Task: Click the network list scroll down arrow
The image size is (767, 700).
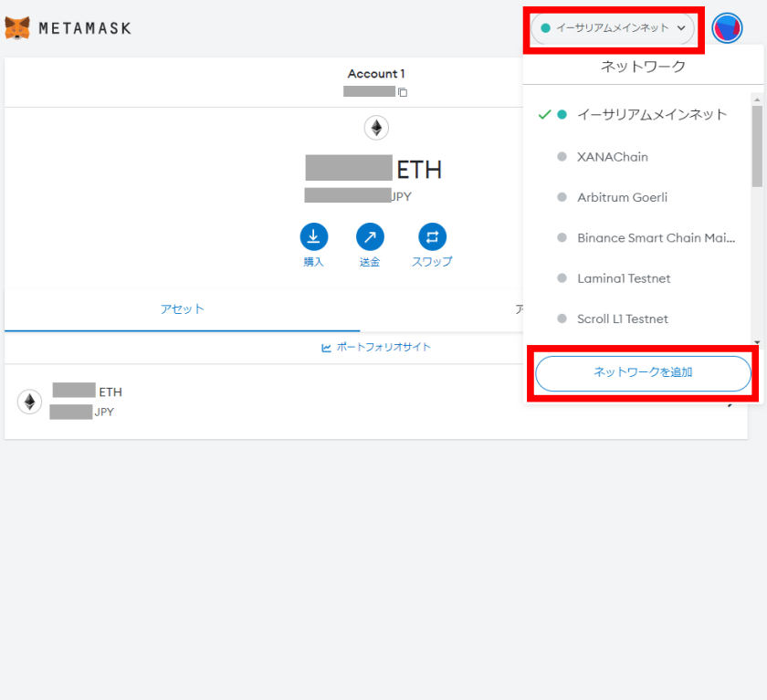Action: [x=757, y=342]
